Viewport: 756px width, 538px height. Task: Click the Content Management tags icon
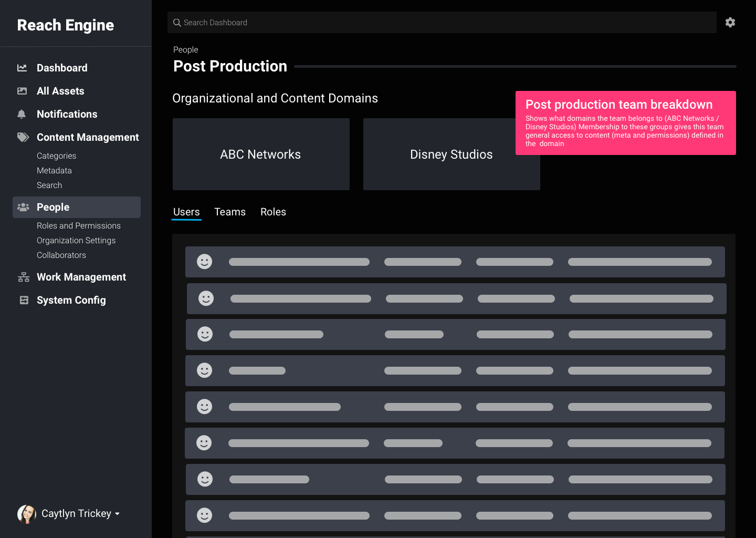[23, 137]
